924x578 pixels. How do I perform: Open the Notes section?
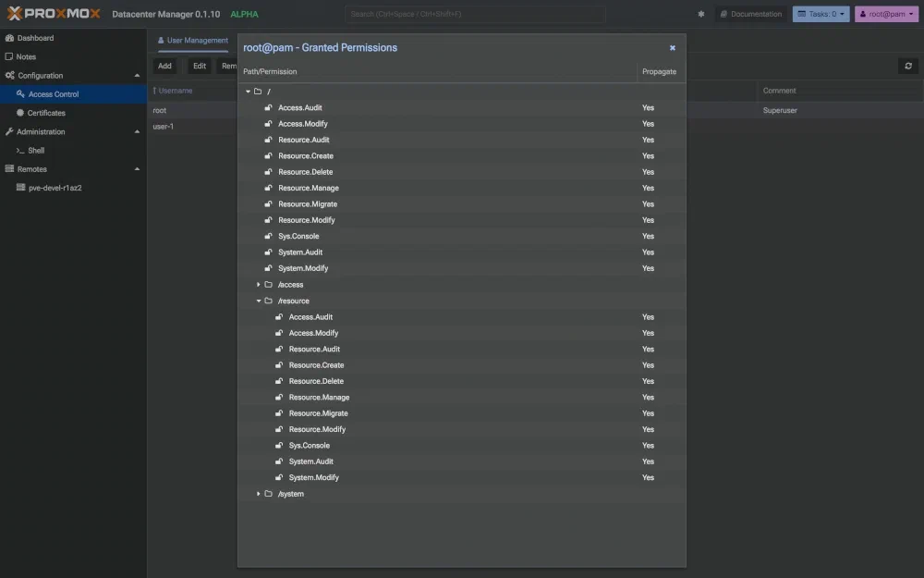pyautogui.click(x=28, y=55)
